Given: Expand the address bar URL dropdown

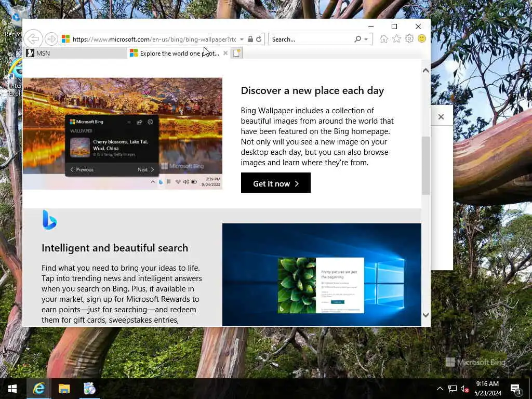Looking at the screenshot, I should pyautogui.click(x=242, y=39).
